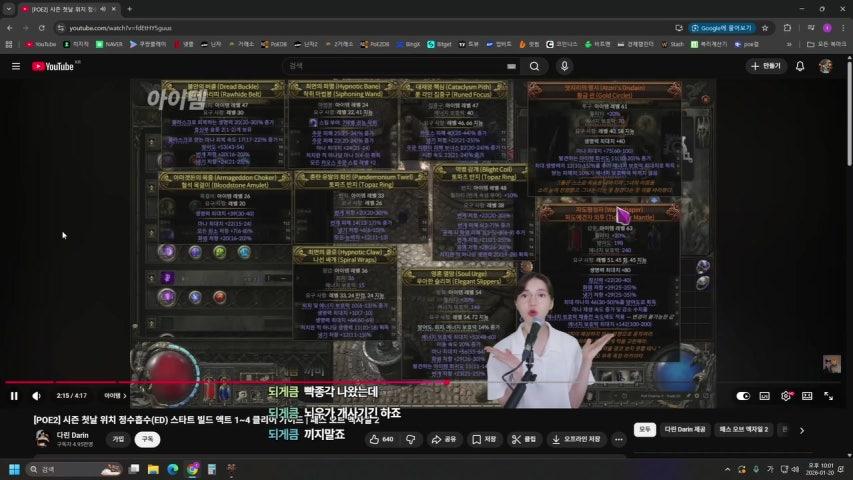Screen dimensions: 853x480
Task: Open the NAVER bookmark
Action: (109, 44)
